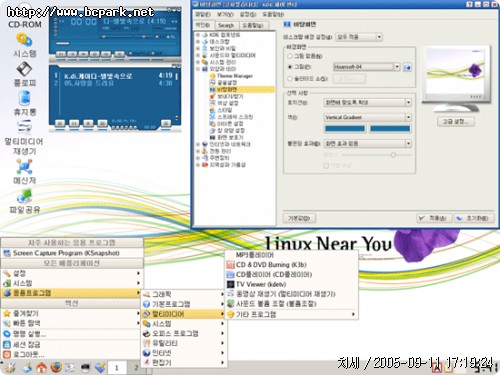Open the Haansoft-04 picture dropdown
Image resolution: width=500 pixels, height=375 pixels.
point(366,67)
